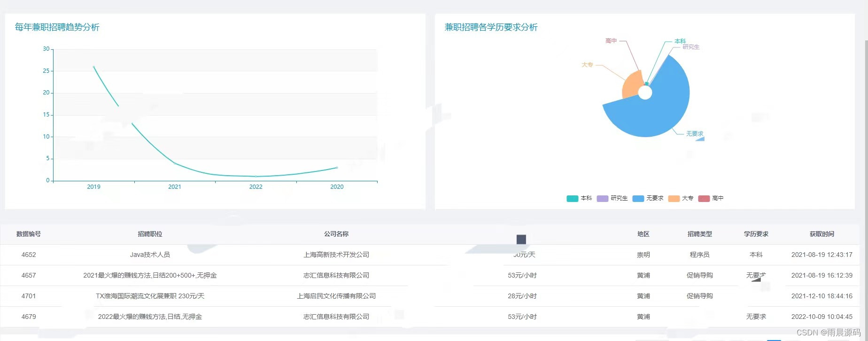Select the 2019 data point on line chart
Image resolution: width=868 pixels, height=341 pixels.
pos(93,67)
